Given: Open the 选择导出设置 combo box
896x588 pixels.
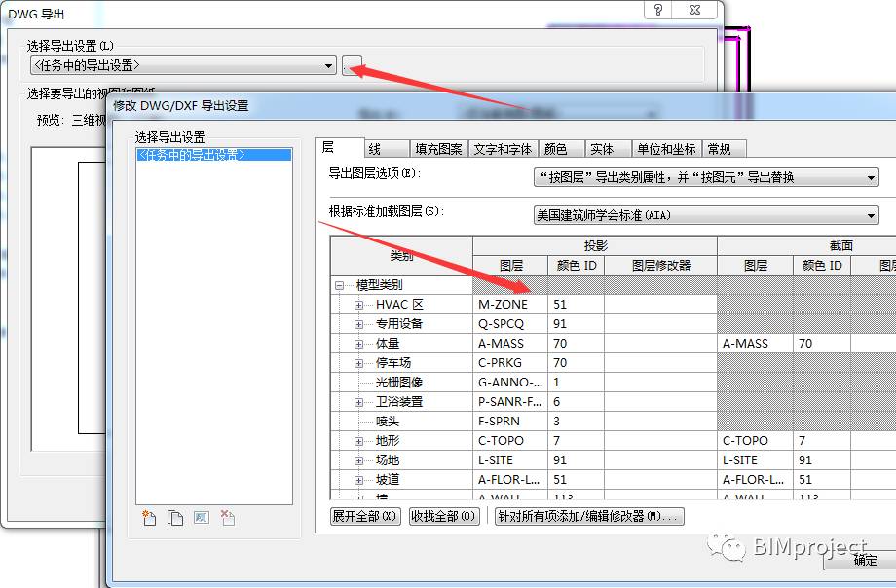Looking at the screenshot, I should click(183, 66).
